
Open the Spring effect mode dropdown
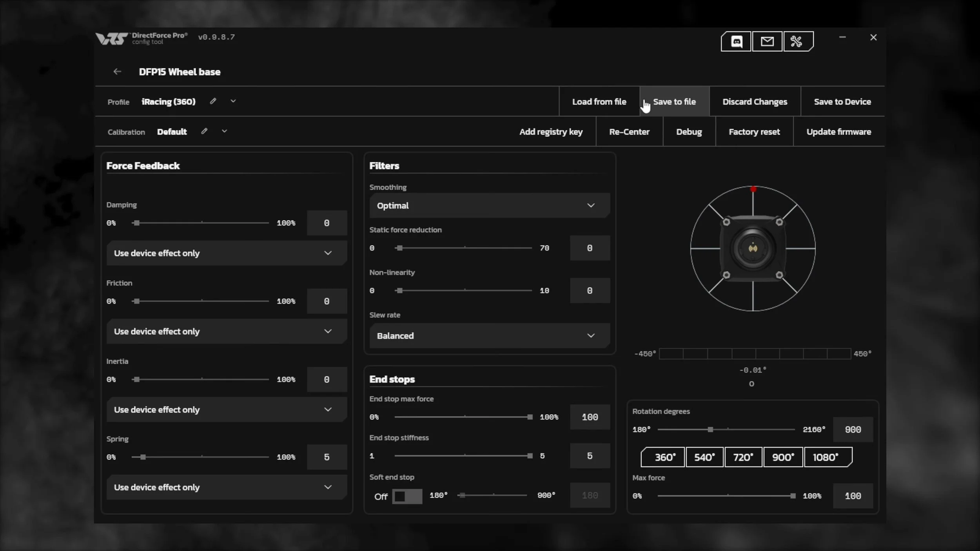[x=226, y=487]
